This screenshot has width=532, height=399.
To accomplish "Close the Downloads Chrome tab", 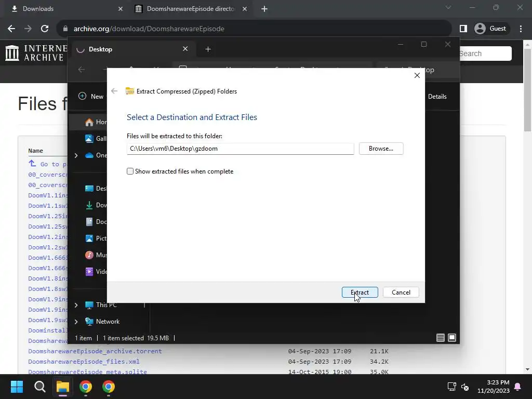I will tap(121, 9).
